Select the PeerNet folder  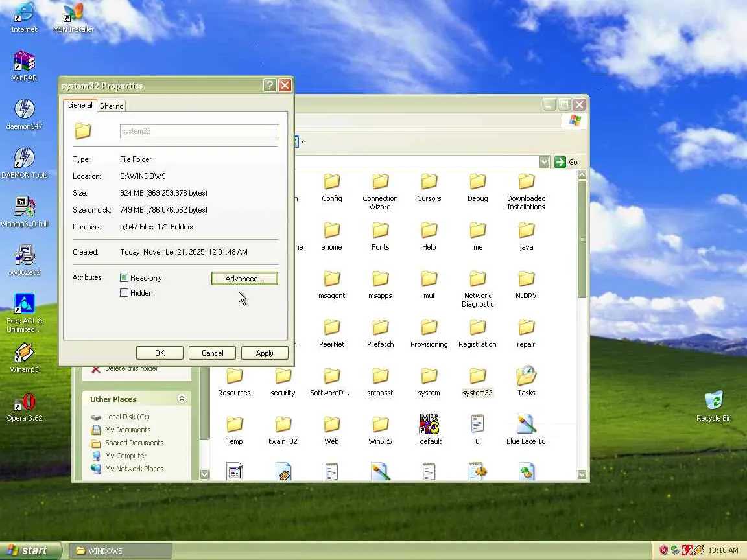[331, 334]
